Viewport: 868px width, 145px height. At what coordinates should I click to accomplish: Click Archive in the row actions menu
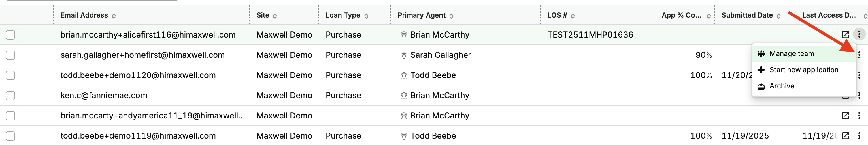[x=782, y=86]
